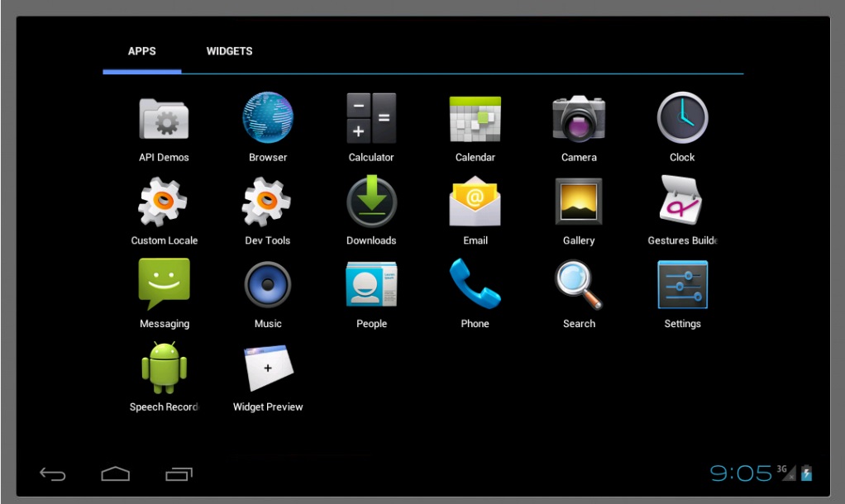Open the Gestures Builder app
The image size is (845, 504).
[681, 200]
